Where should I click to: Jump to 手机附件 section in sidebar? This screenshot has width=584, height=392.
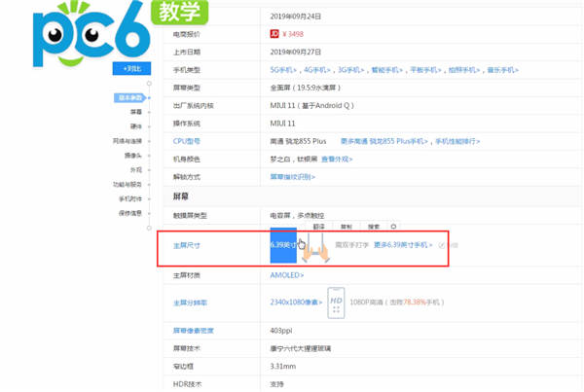tap(130, 198)
